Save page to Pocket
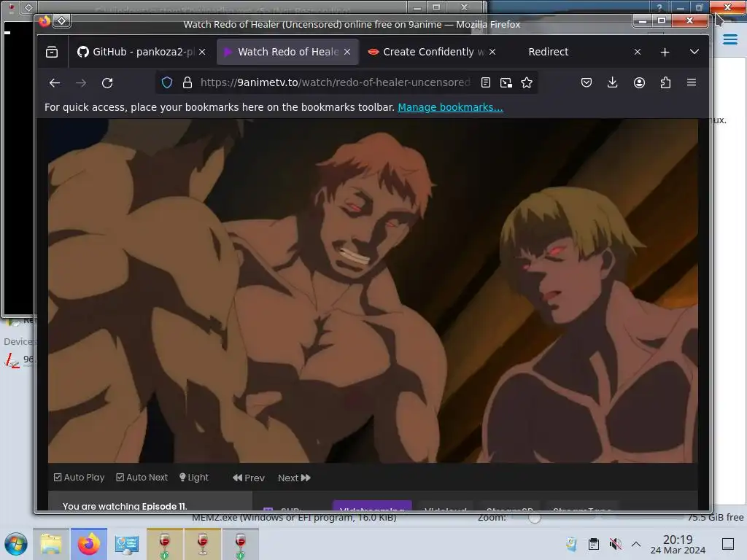Screen dimensions: 747x560 pyautogui.click(x=587, y=83)
